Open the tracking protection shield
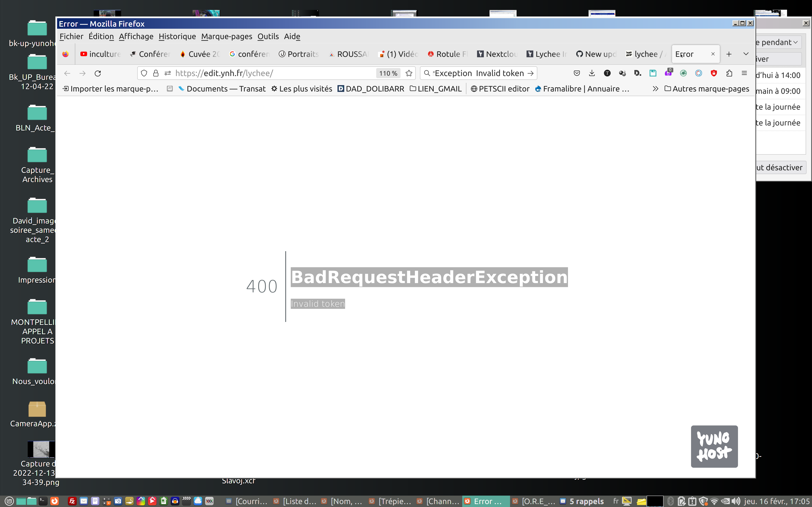 tap(144, 73)
